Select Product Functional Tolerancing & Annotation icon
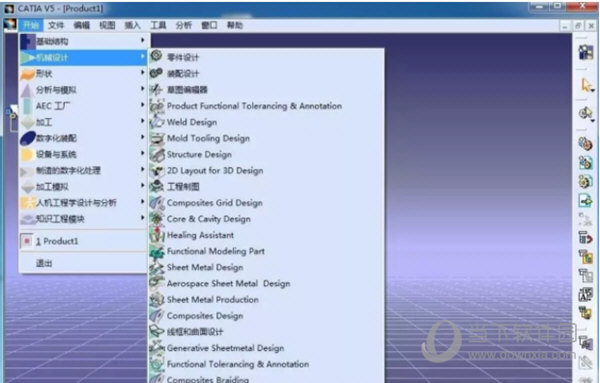The width and height of the screenshot is (600, 383). point(156,106)
